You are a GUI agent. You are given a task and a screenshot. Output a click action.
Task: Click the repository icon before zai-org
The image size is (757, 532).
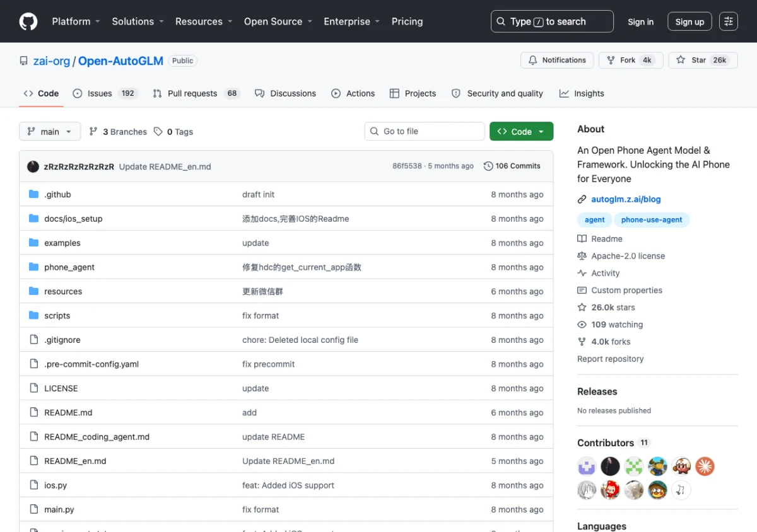click(24, 61)
